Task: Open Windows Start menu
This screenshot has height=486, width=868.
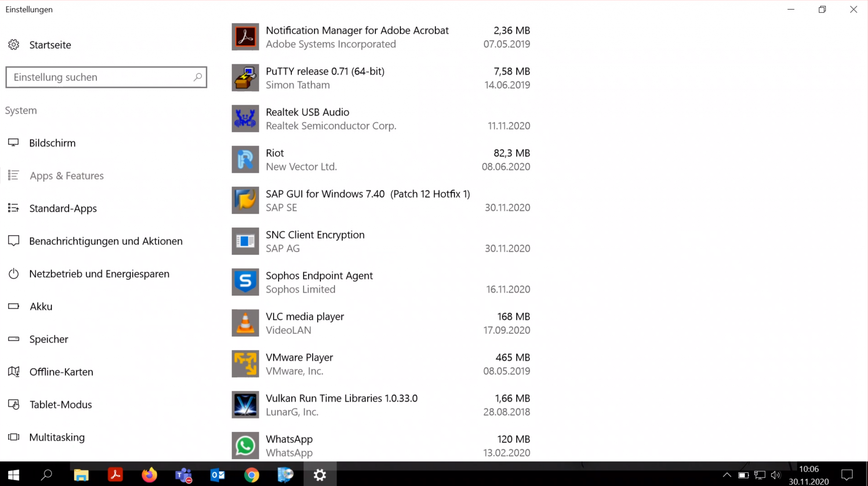Action: pyautogui.click(x=14, y=475)
